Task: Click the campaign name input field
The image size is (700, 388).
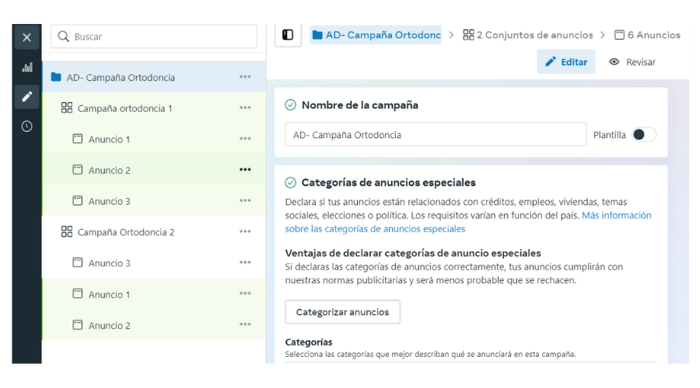Action: pyautogui.click(x=436, y=134)
